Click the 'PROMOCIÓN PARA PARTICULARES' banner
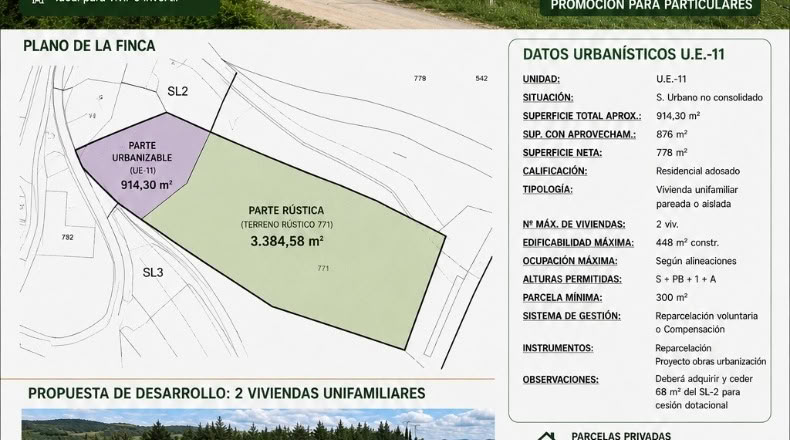790x440 pixels. pyautogui.click(x=651, y=6)
